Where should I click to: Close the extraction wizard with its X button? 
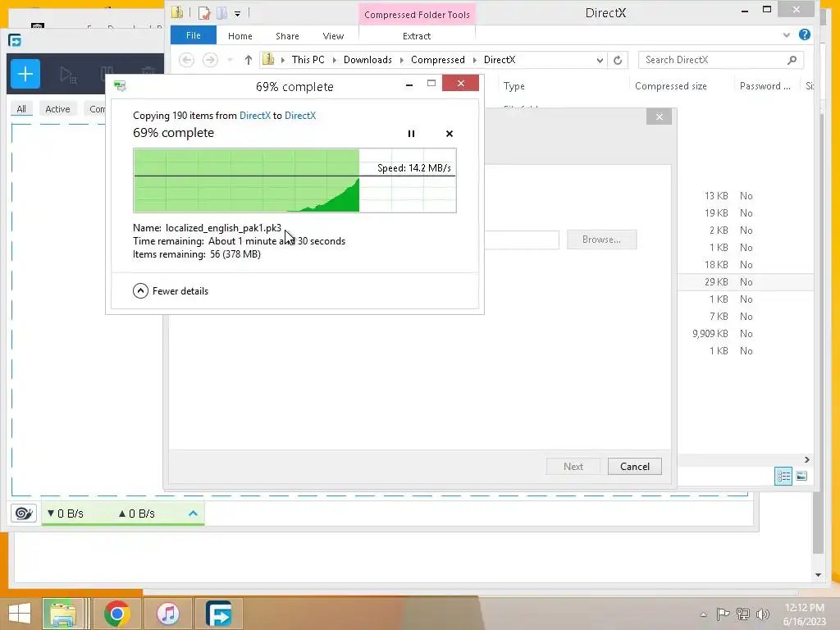[x=659, y=116]
